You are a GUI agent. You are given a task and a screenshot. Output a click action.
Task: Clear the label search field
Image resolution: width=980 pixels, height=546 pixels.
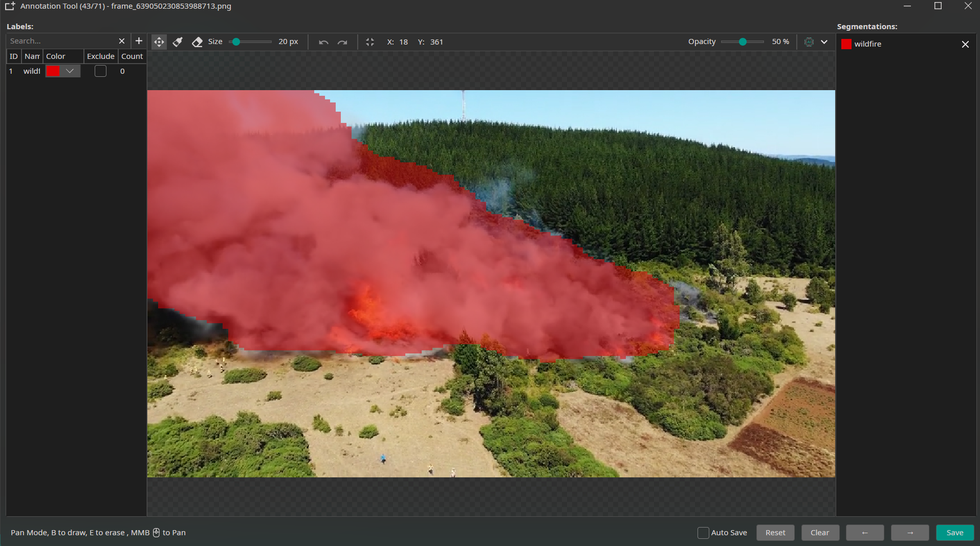(x=122, y=41)
